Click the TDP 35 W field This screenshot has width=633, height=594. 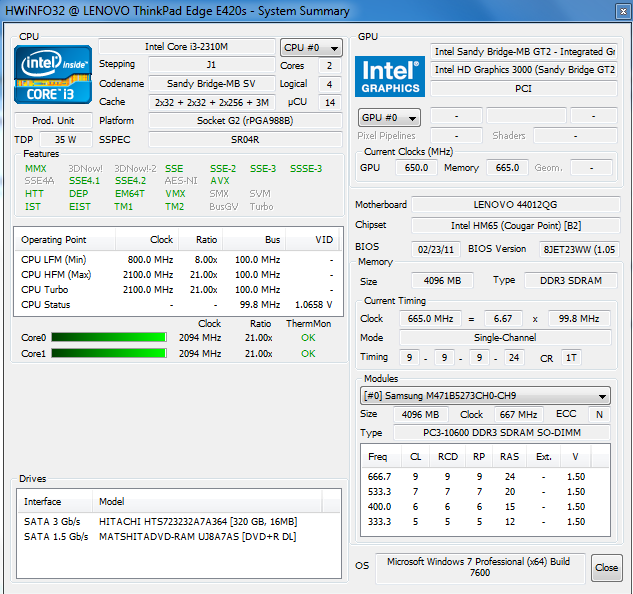66,139
